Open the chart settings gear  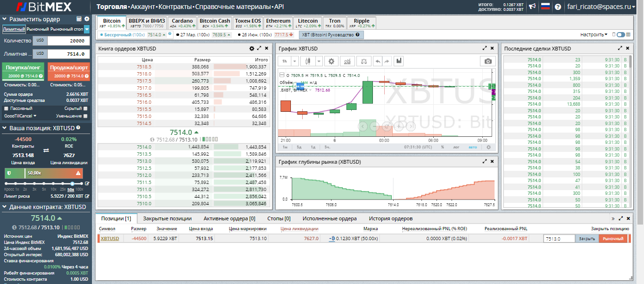[x=331, y=61]
